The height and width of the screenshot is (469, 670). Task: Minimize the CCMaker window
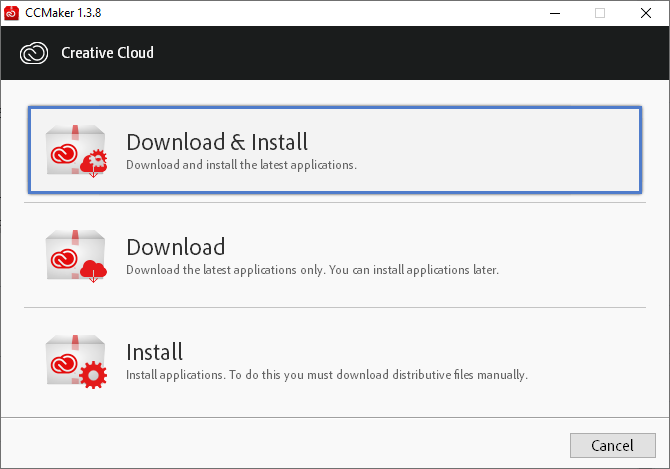coord(555,13)
